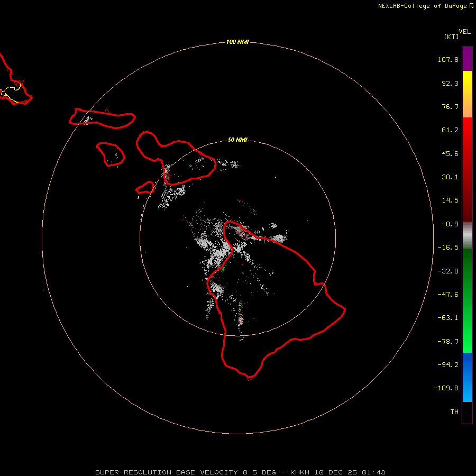Click the -109.8 velocity scale value
This screenshot has height=476, width=476.
[446, 388]
